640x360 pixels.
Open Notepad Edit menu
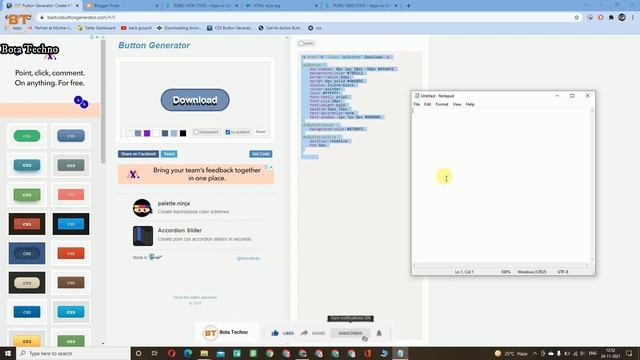[427, 104]
